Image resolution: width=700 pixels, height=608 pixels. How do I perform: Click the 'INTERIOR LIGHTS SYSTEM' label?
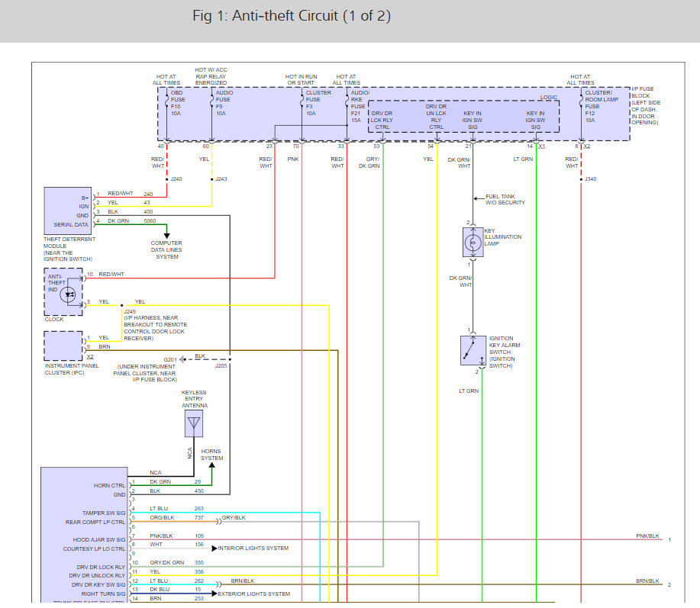(x=253, y=548)
